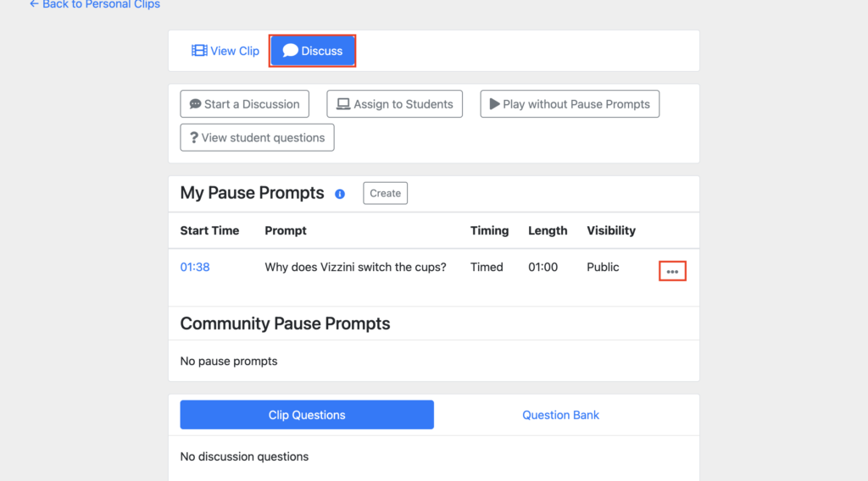This screenshot has width=868, height=481.
Task: Create a new pause prompt
Action: click(386, 193)
